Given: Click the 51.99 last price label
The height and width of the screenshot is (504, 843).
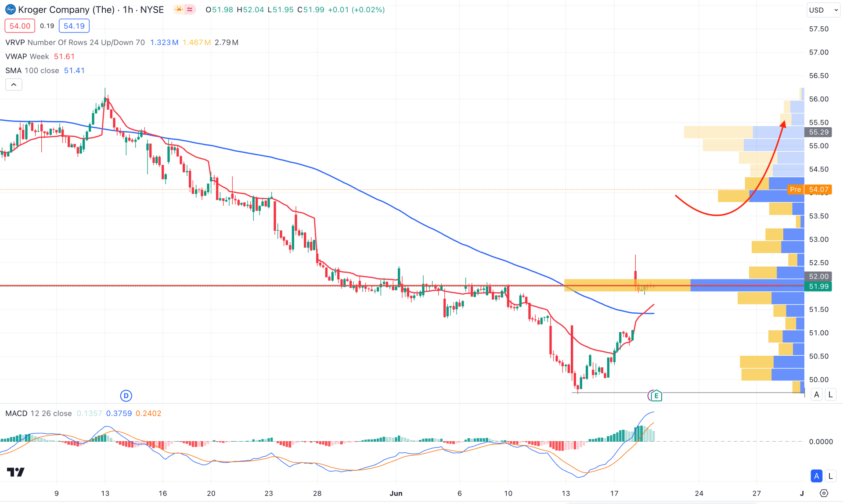Looking at the screenshot, I should tap(818, 286).
